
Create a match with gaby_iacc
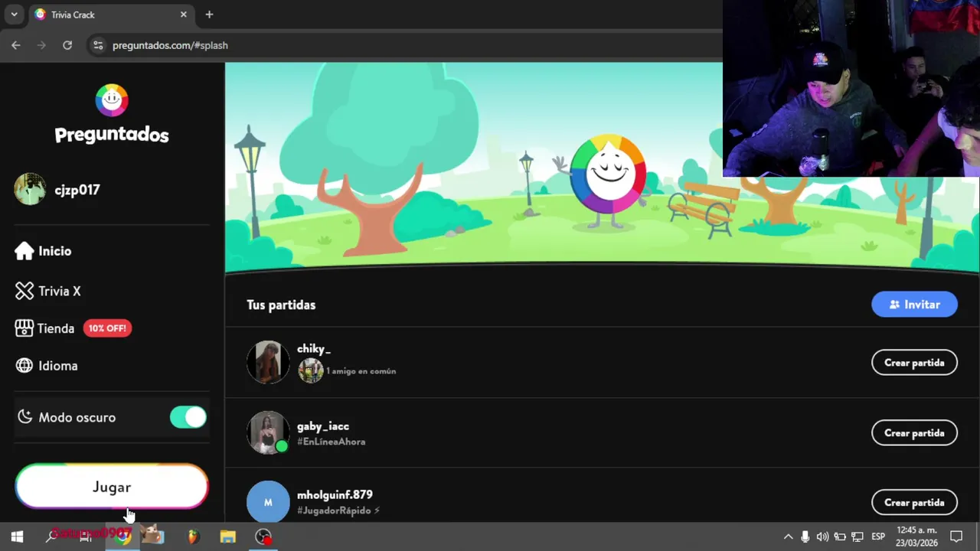[914, 433]
